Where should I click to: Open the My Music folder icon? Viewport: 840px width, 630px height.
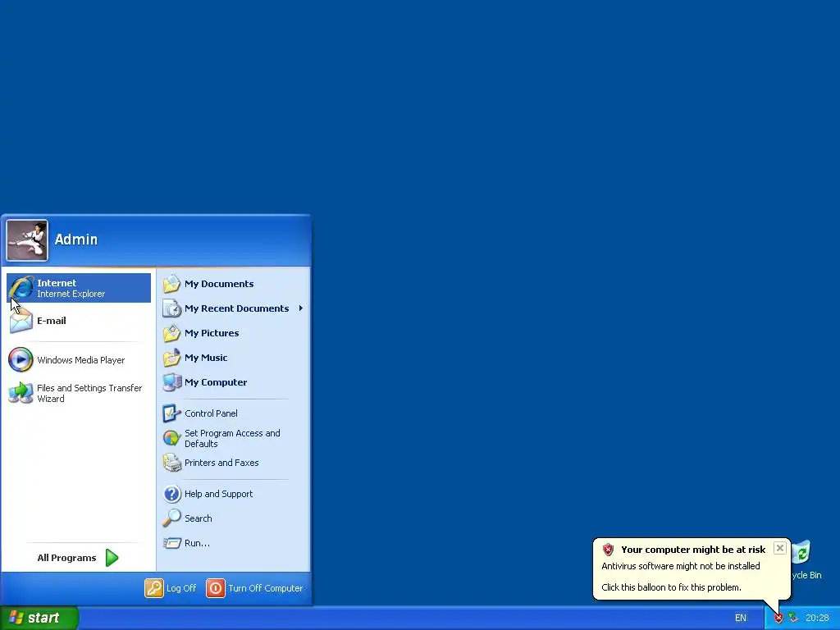[x=172, y=358]
